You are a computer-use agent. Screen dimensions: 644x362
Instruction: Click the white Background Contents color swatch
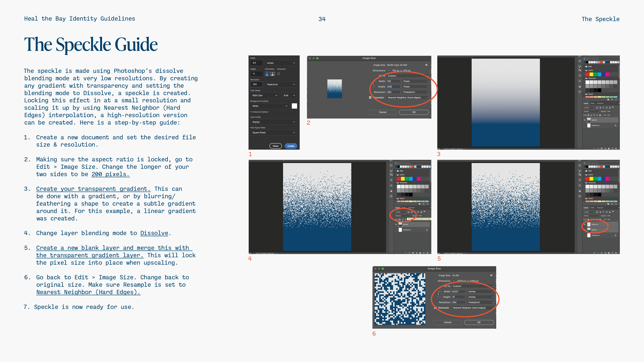[294, 106]
